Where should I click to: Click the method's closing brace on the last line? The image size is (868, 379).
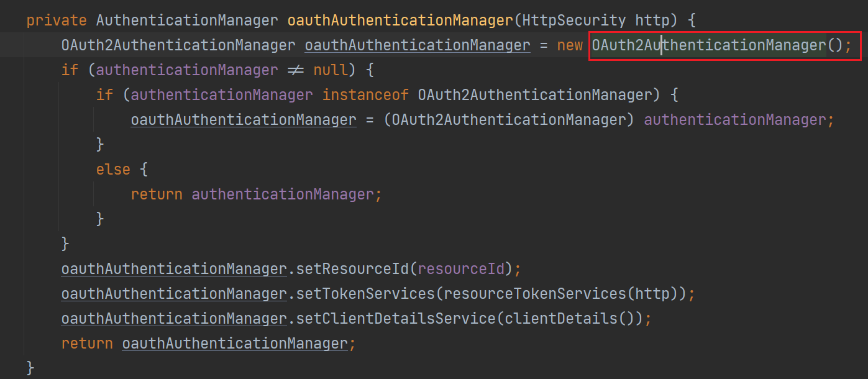pyautogui.click(x=30, y=368)
